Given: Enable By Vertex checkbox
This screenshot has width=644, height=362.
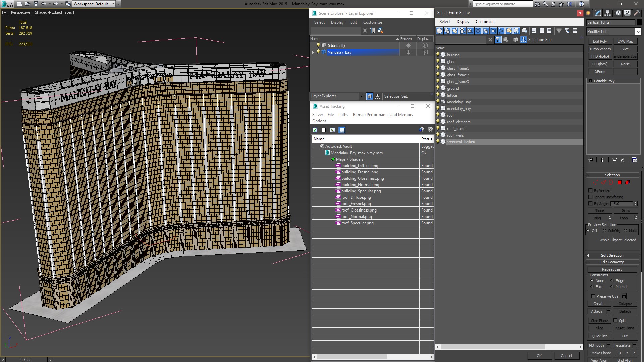Looking at the screenshot, I should (590, 190).
